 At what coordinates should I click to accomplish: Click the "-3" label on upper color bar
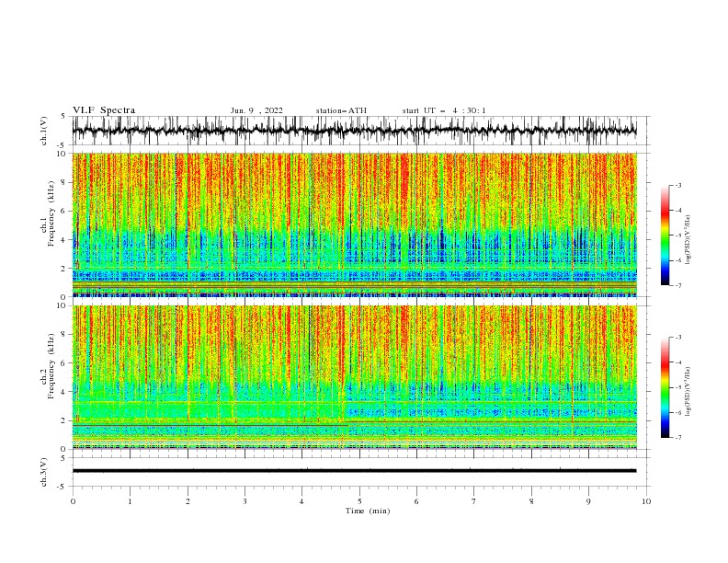tap(677, 185)
